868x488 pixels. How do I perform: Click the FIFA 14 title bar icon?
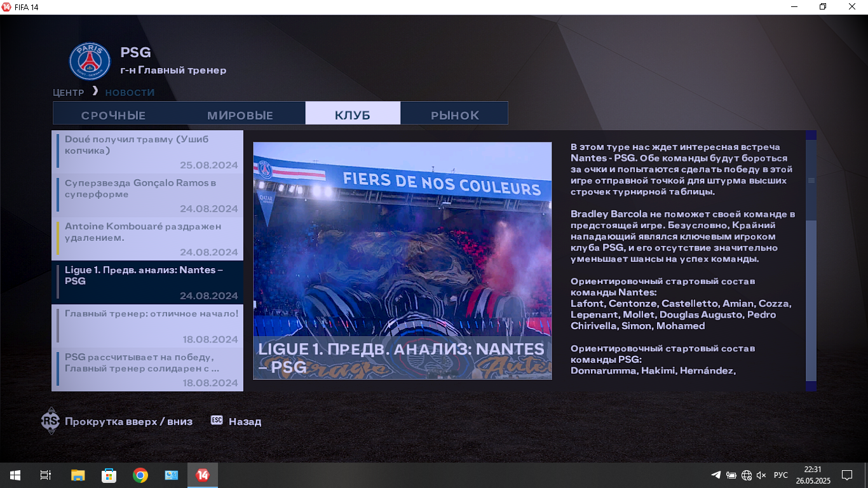[x=7, y=6]
